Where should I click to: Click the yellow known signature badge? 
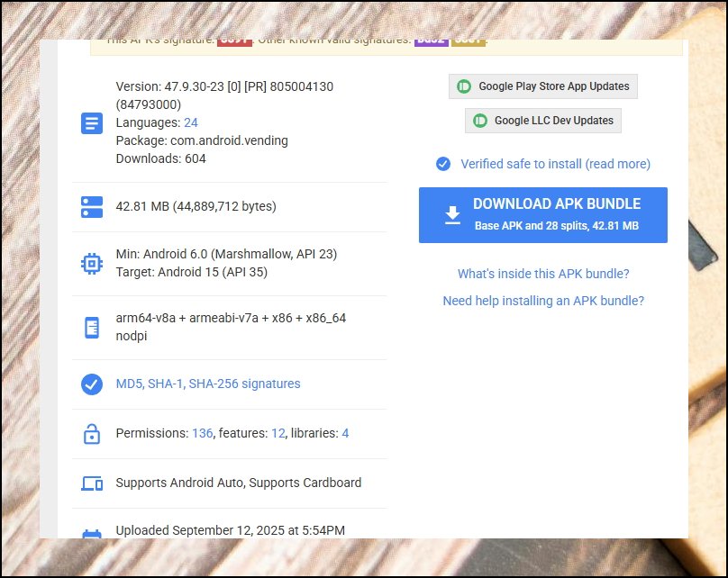(469, 42)
